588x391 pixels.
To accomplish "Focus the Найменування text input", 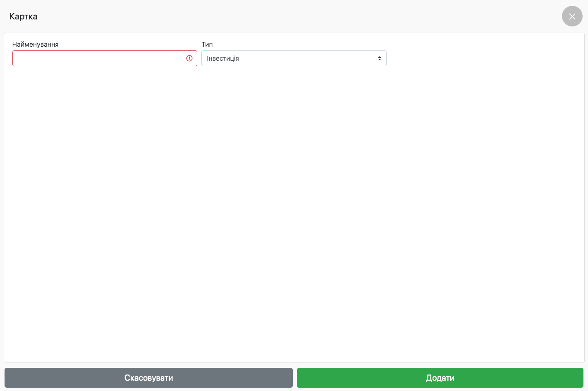I will (98, 58).
